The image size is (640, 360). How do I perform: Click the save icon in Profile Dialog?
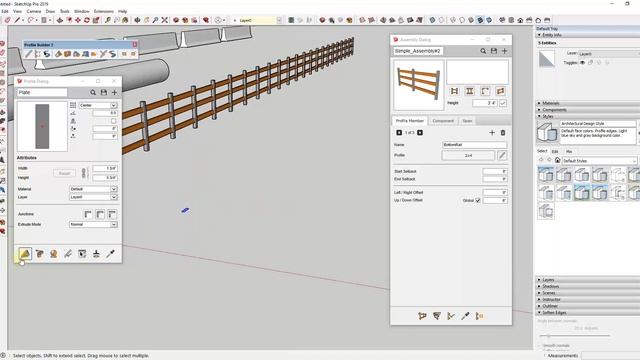click(x=104, y=93)
